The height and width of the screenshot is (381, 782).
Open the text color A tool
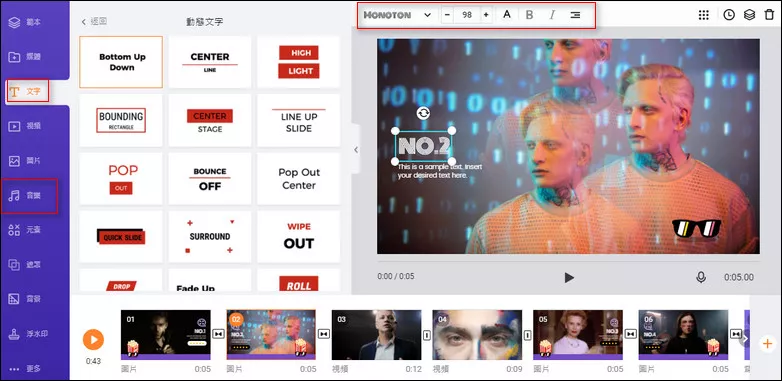pos(507,15)
